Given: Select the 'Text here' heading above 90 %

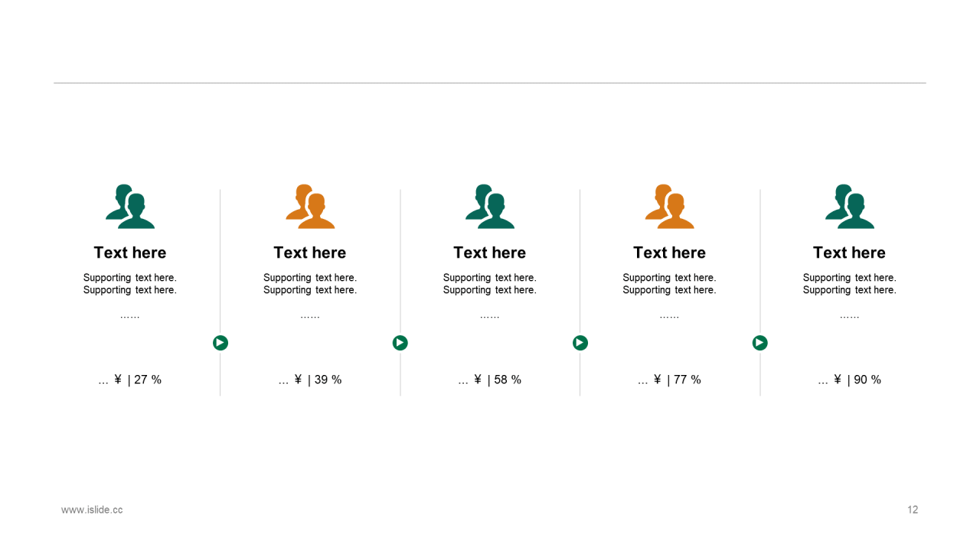Looking at the screenshot, I should pyautogui.click(x=850, y=253).
